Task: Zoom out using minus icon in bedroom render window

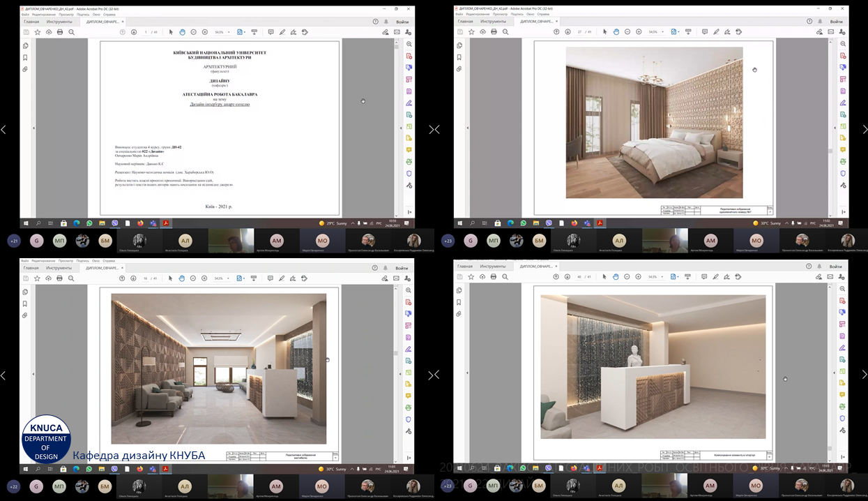Action: pyautogui.click(x=627, y=32)
